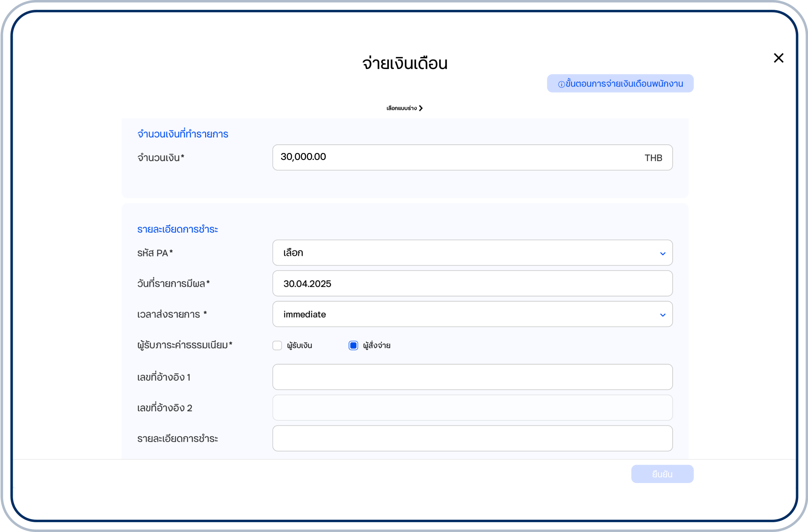Click the ผู้รับเงิน label text
The width and height of the screenshot is (808, 532).
[x=299, y=346]
